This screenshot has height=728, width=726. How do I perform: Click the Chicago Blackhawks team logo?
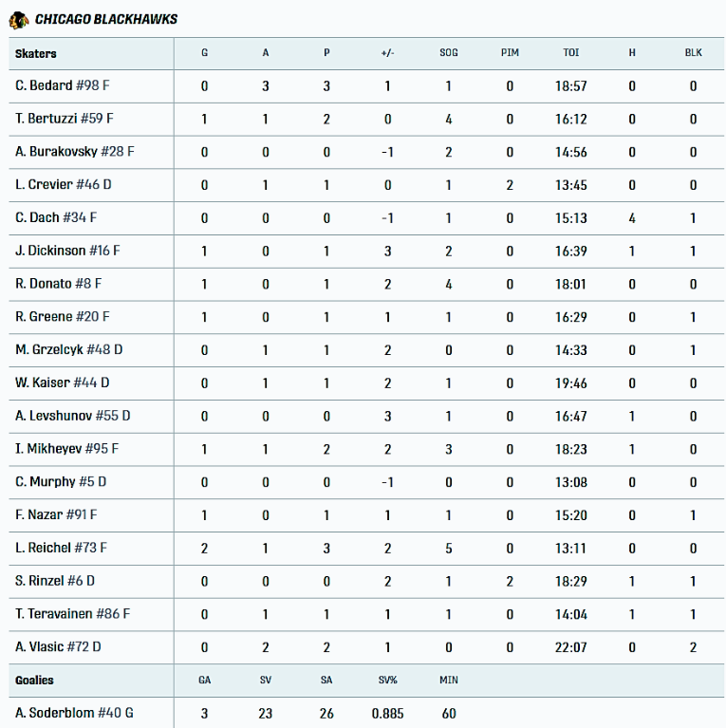19,19
